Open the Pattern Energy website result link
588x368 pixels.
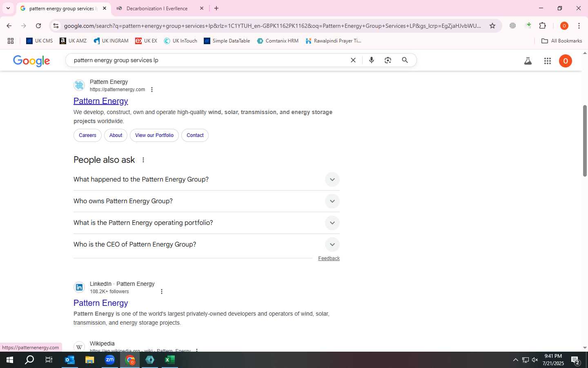pyautogui.click(x=101, y=101)
